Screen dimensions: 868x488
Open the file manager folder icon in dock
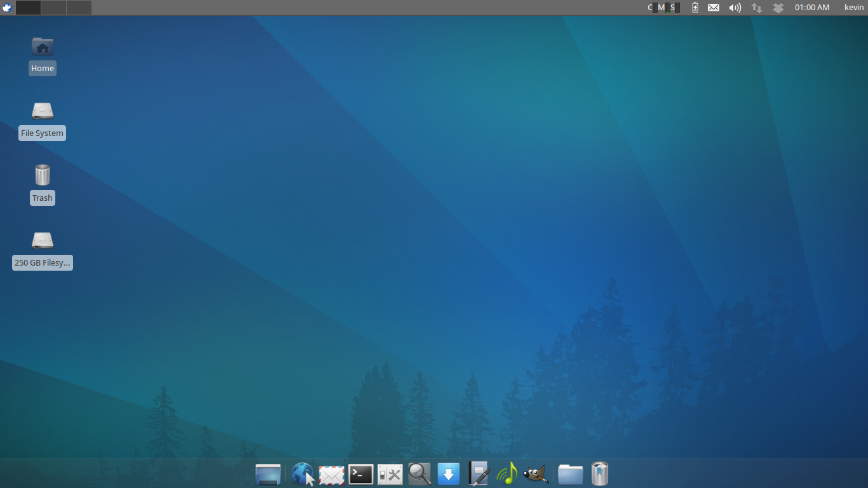570,473
